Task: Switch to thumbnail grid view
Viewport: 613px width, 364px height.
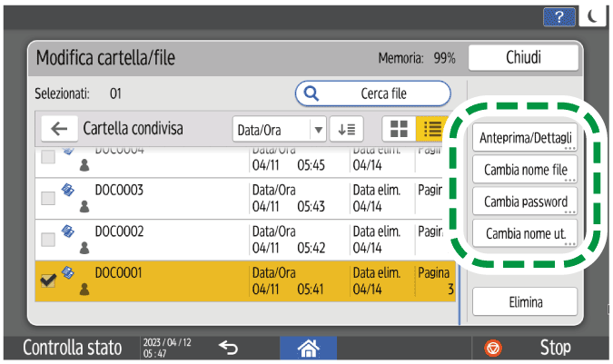Action: click(399, 129)
